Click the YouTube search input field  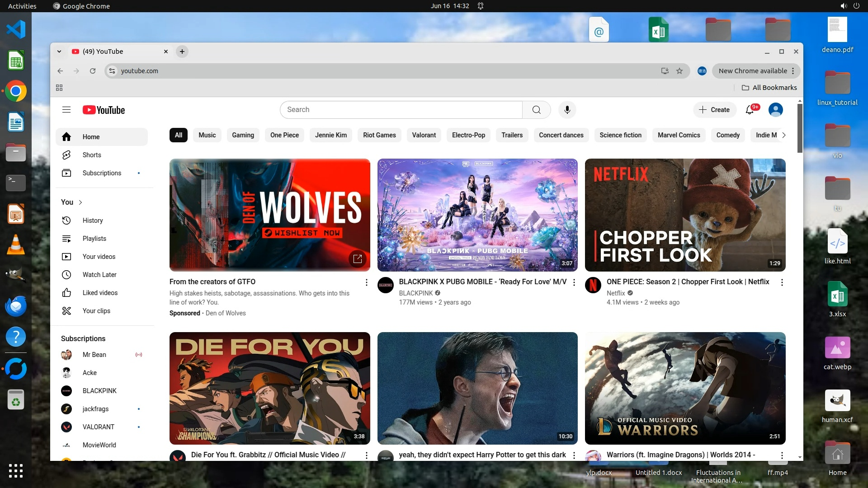pos(400,110)
